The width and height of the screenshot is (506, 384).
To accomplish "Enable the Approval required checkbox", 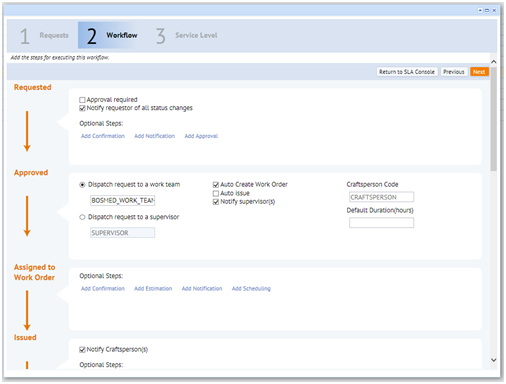I will [82, 100].
